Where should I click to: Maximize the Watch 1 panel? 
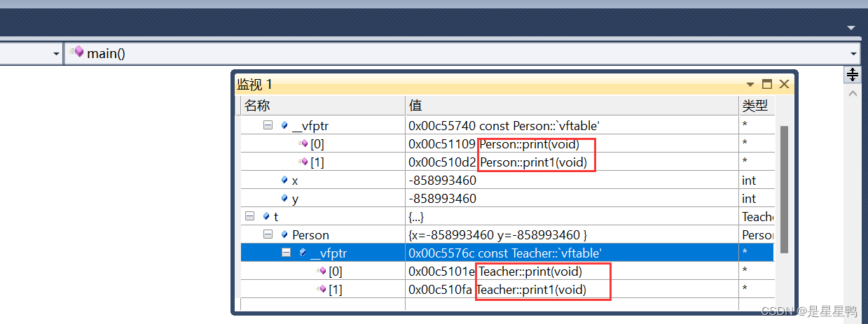point(767,84)
